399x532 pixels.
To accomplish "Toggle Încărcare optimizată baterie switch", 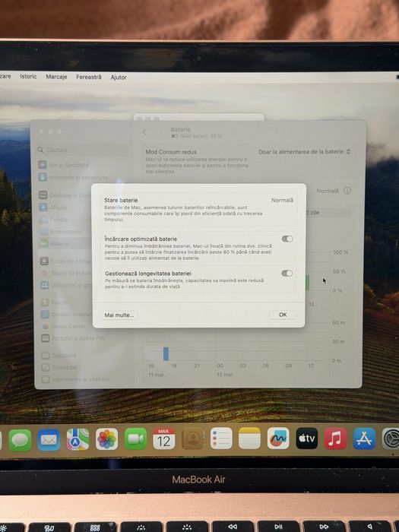I will (x=287, y=239).
